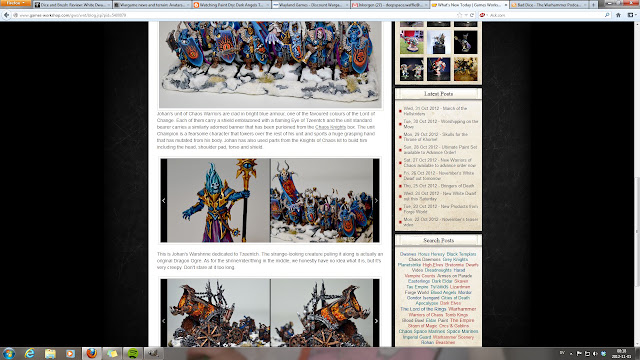Launch Internet Explorer from the taskbar
The height and width of the screenshot is (360, 640).
point(29,353)
